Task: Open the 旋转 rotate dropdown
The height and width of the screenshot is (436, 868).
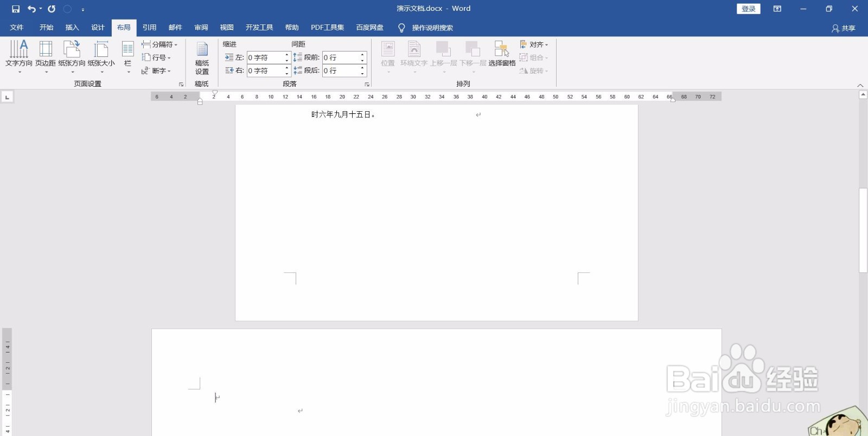Action: [x=534, y=70]
